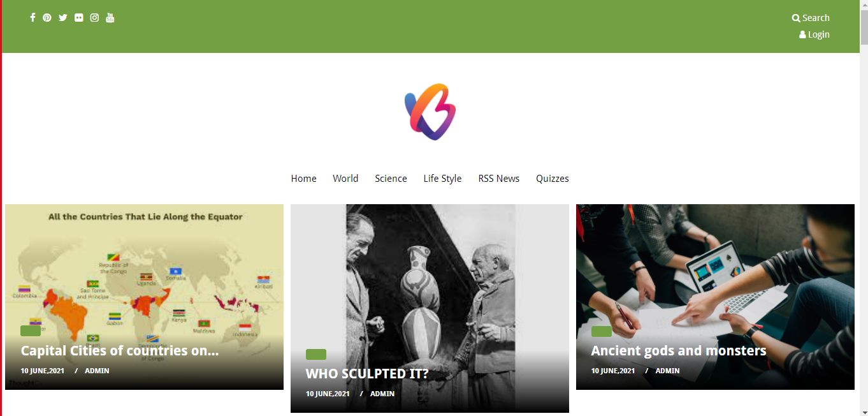Screen dimensions: 868x416
Task: Open Search in the top bar
Action: [811, 18]
